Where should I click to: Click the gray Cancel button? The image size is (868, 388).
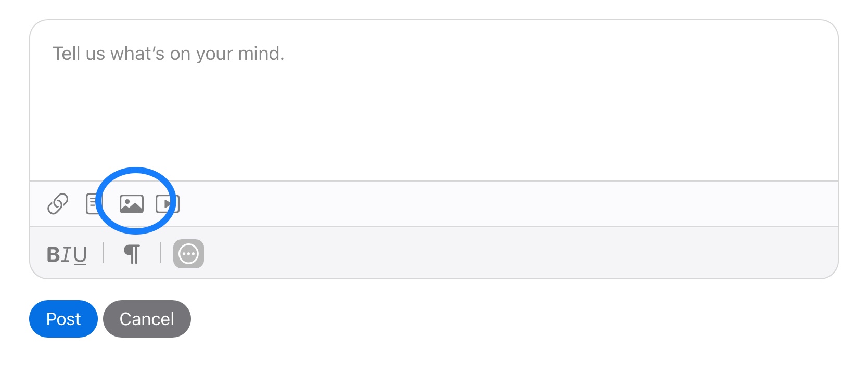[x=147, y=319]
